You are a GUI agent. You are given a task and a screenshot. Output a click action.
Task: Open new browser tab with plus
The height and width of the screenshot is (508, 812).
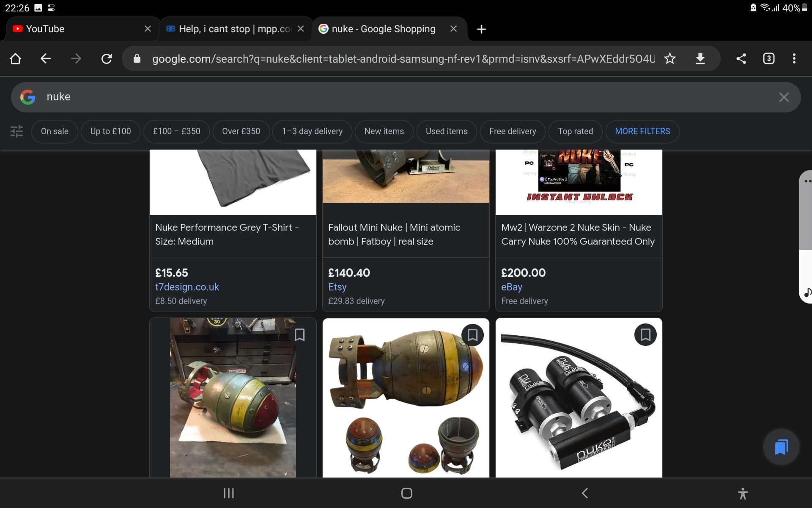(x=481, y=29)
